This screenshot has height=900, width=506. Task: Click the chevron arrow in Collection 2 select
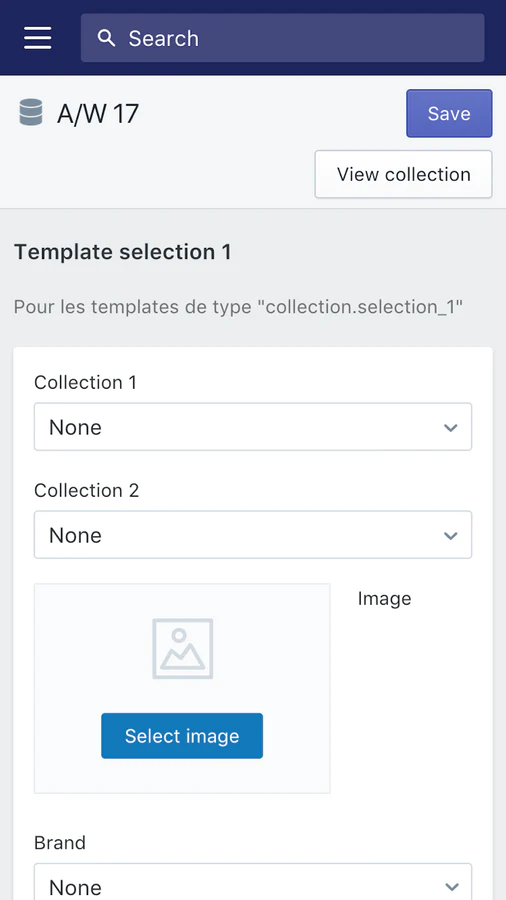[x=451, y=536]
